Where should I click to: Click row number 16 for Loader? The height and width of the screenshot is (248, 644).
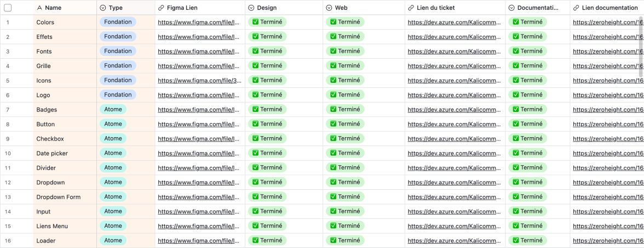coord(8,241)
